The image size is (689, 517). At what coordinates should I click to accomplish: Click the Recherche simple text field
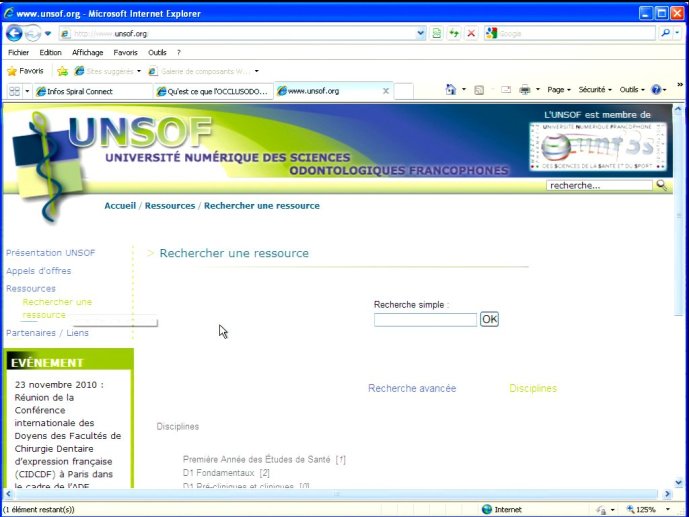[425, 319]
